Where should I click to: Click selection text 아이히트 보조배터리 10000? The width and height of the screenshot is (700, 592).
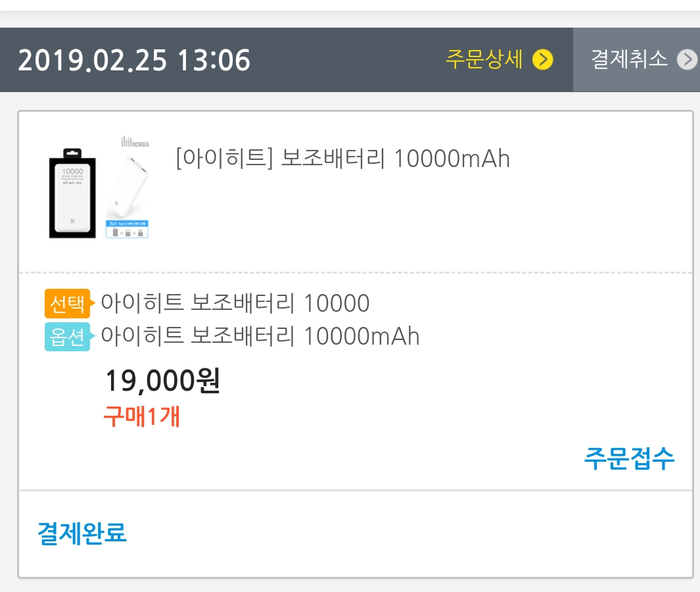pos(235,304)
